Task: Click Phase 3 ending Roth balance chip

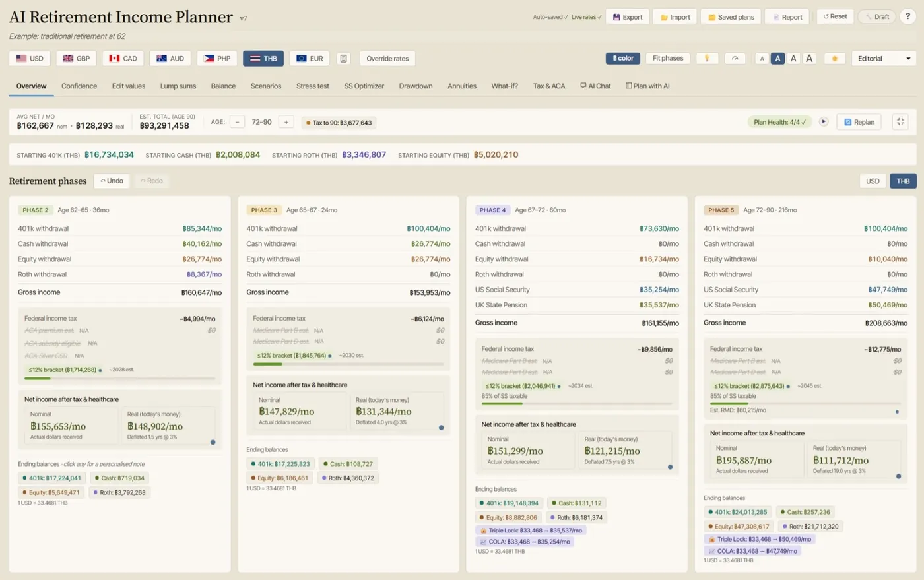Action: point(348,478)
